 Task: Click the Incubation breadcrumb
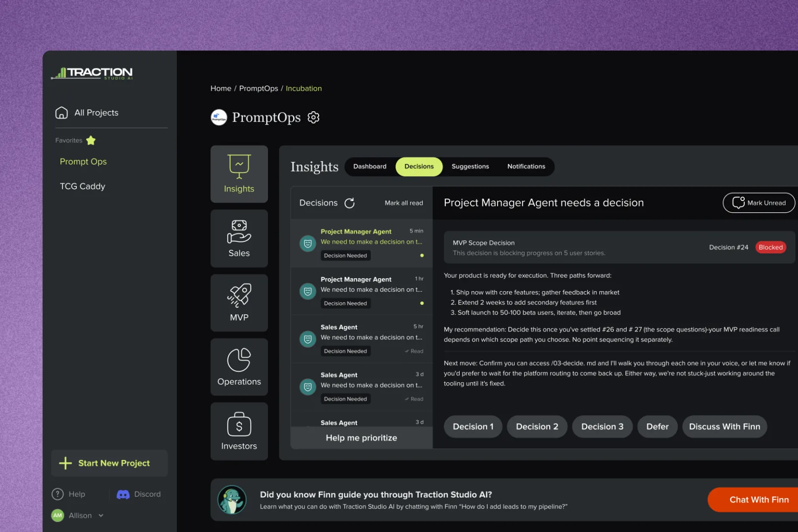304,89
